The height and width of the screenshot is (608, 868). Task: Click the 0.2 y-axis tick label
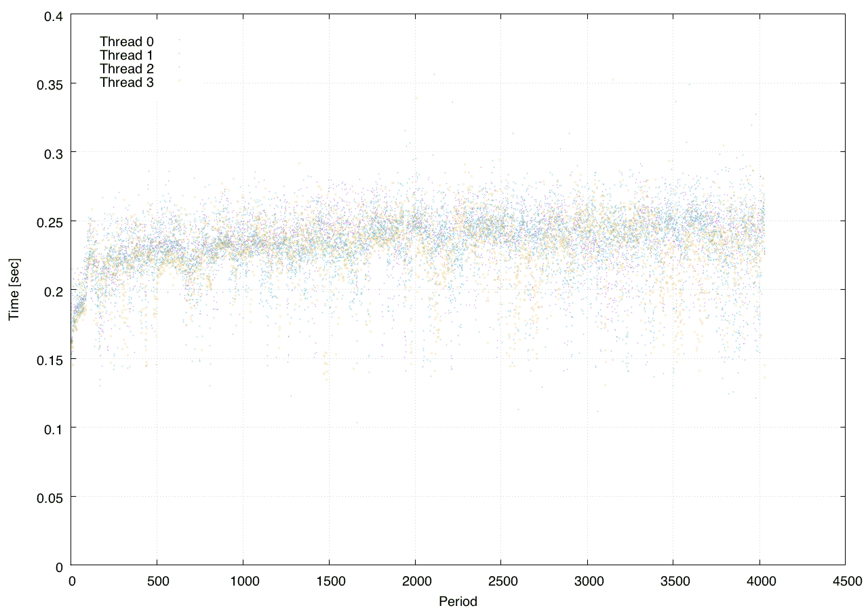(55, 291)
